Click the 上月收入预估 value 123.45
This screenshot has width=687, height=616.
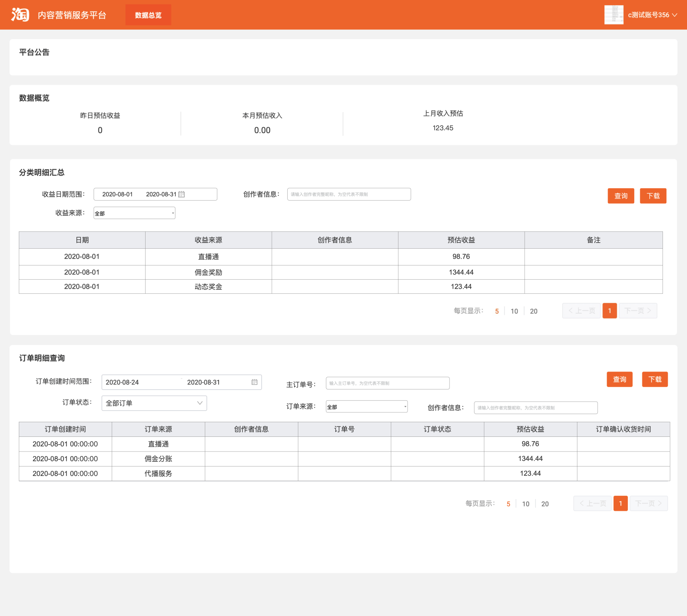click(443, 128)
